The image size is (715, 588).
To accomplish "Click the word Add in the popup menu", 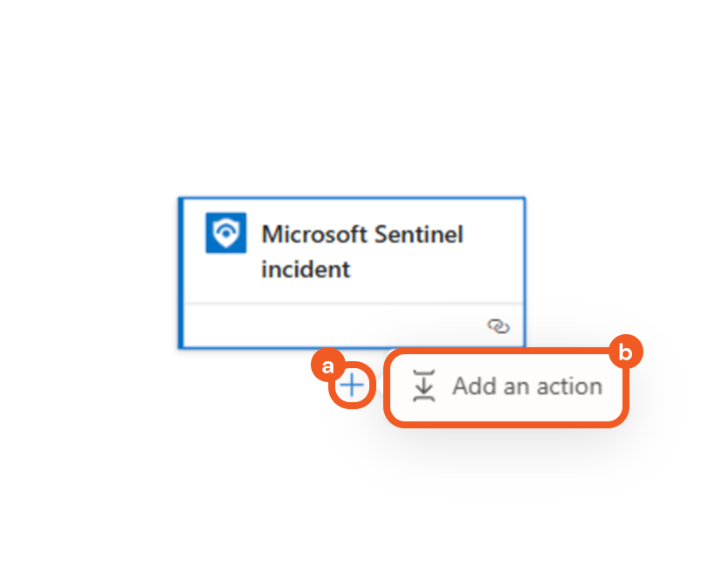I will point(474,386).
